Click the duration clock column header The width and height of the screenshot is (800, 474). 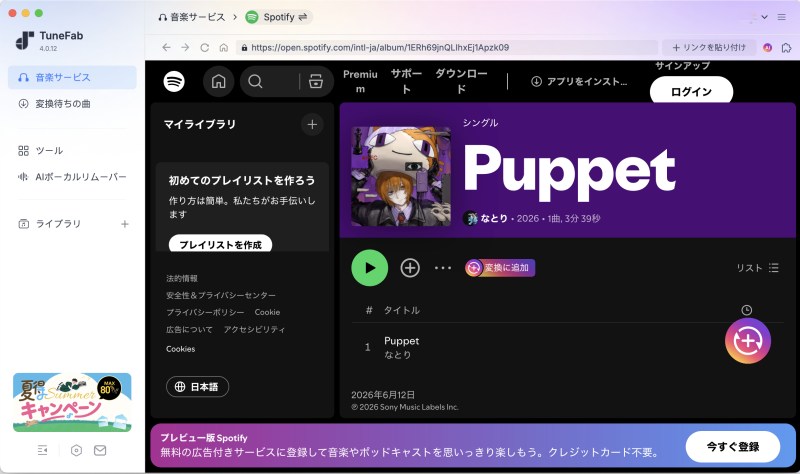(746, 310)
